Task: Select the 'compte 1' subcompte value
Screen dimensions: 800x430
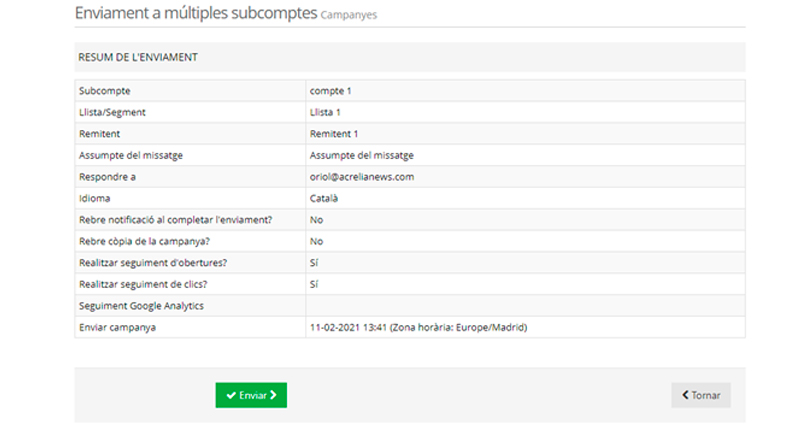Action: tap(330, 91)
